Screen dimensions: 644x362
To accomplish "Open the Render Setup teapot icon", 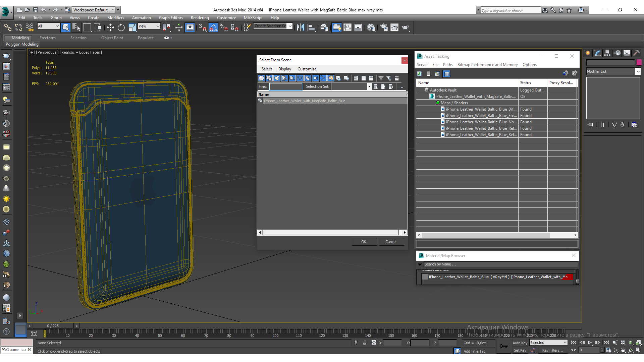I will (x=384, y=27).
